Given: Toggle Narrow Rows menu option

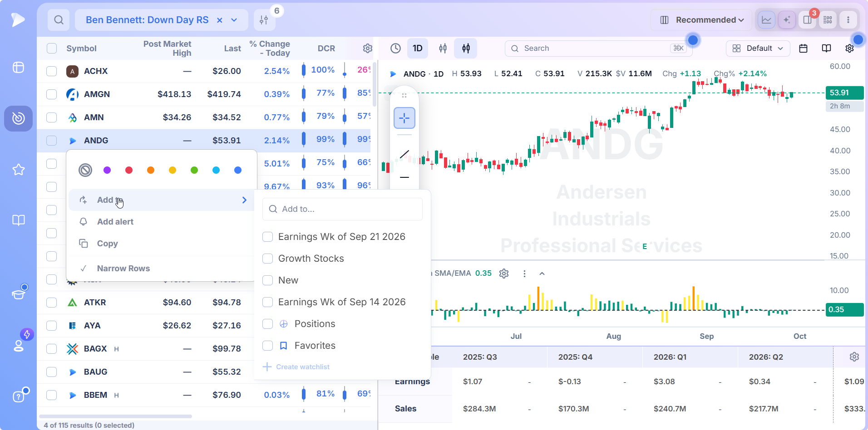Looking at the screenshot, I should coord(162,269).
